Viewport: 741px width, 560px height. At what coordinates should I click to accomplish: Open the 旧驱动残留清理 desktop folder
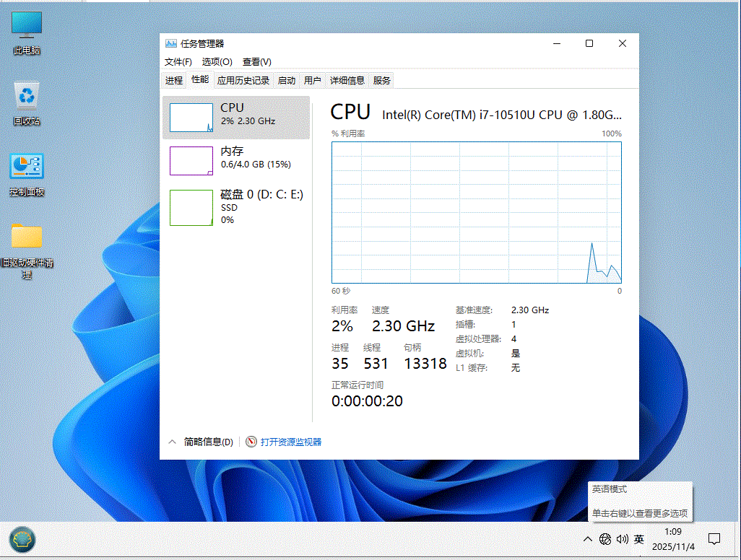26,238
